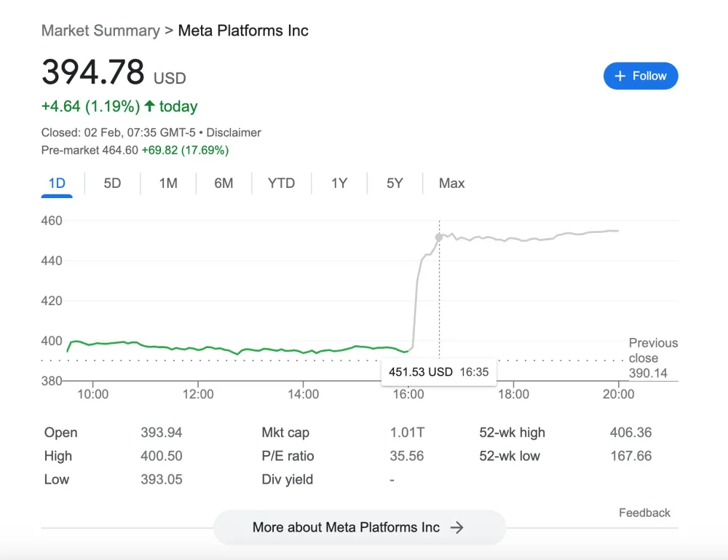The image size is (728, 560).
Task: Open the Disclaimer link
Action: [x=234, y=133]
